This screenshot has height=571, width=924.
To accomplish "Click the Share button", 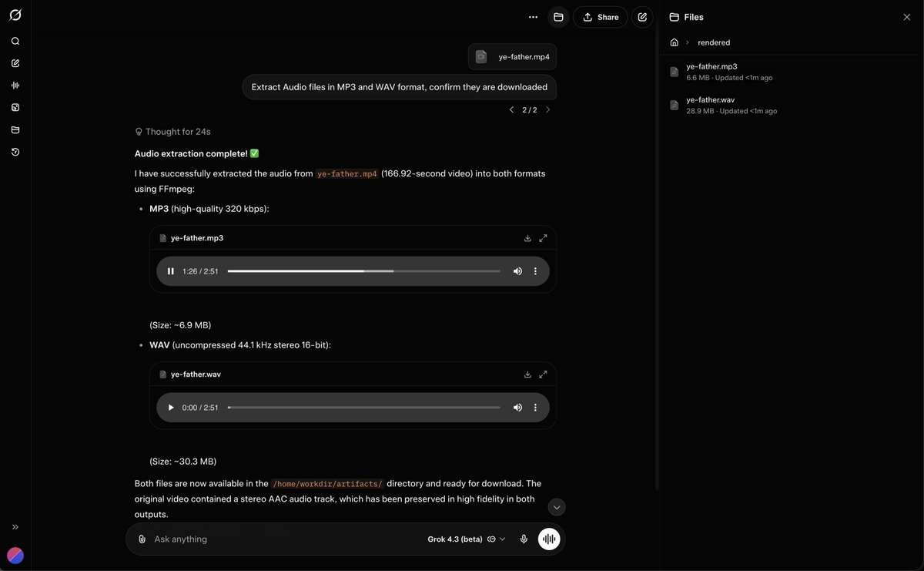I will point(600,17).
